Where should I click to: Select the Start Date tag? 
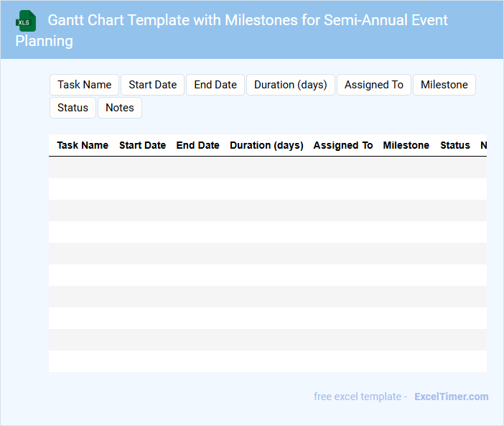point(152,85)
